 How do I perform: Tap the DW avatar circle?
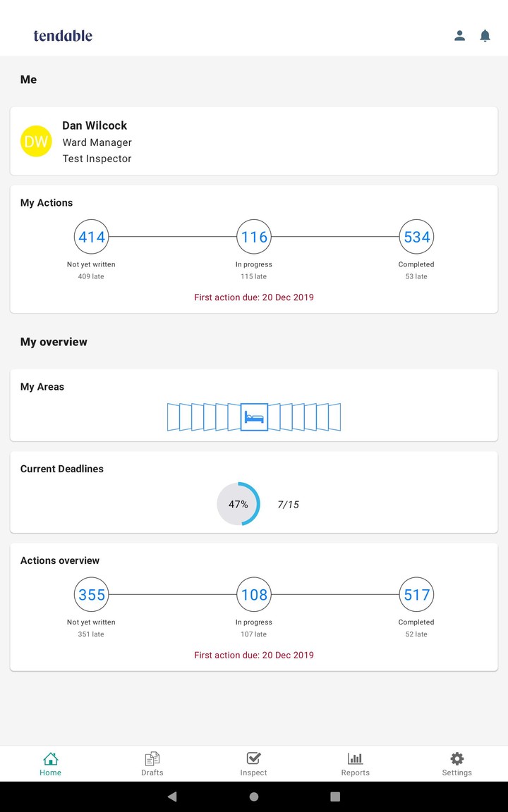(36, 141)
